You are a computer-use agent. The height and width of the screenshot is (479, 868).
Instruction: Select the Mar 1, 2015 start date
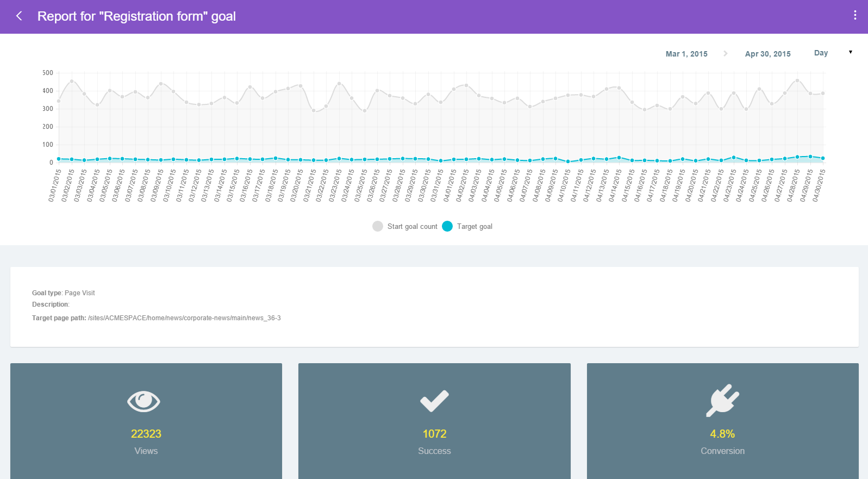(x=686, y=54)
